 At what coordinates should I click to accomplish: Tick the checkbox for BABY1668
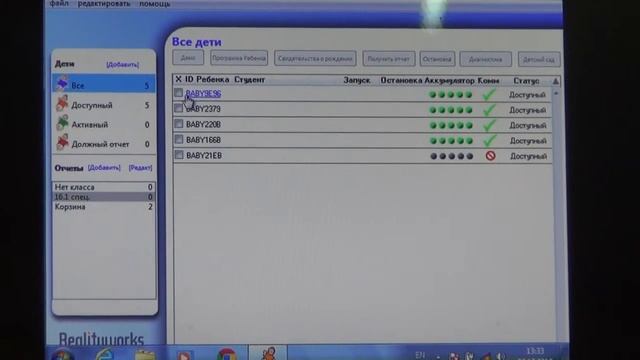click(x=178, y=139)
